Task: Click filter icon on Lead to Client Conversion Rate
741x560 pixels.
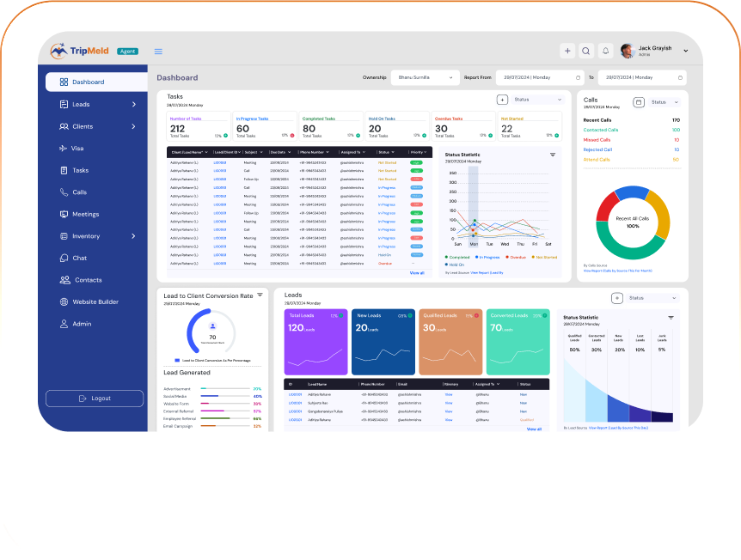Action: click(x=260, y=295)
